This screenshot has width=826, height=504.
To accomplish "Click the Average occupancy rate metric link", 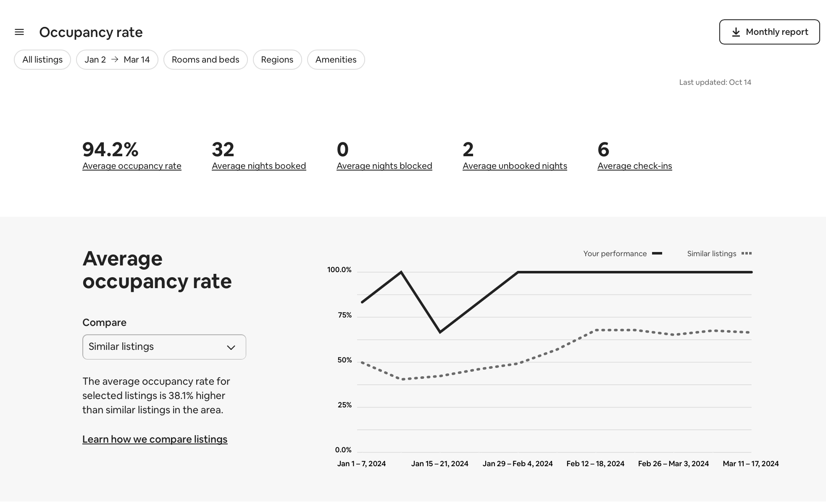I will coord(132,166).
